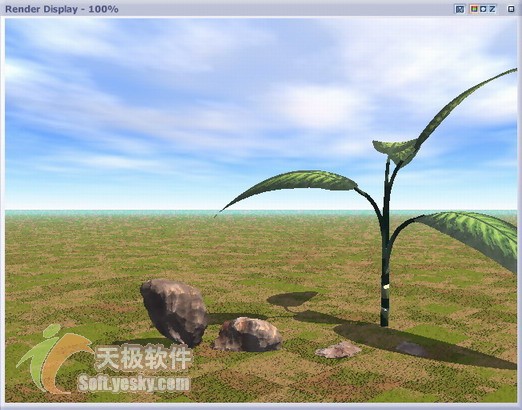Click the teal horizon line in the render
This screenshot has width=522, height=410.
coord(261,212)
